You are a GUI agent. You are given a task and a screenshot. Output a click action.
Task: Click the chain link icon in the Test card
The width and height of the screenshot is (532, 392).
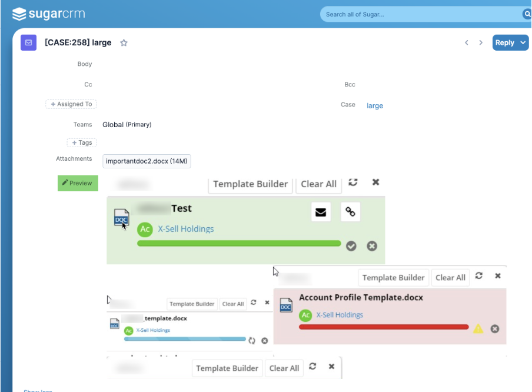pos(350,212)
